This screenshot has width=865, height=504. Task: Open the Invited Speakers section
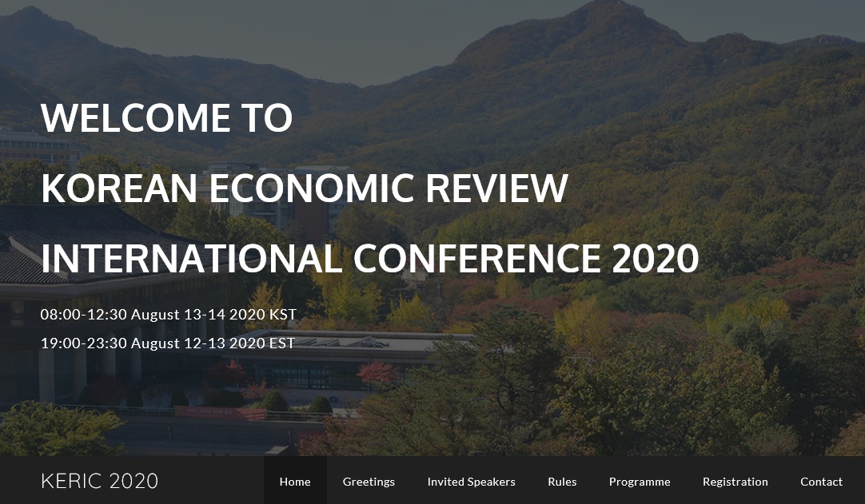pos(471,482)
